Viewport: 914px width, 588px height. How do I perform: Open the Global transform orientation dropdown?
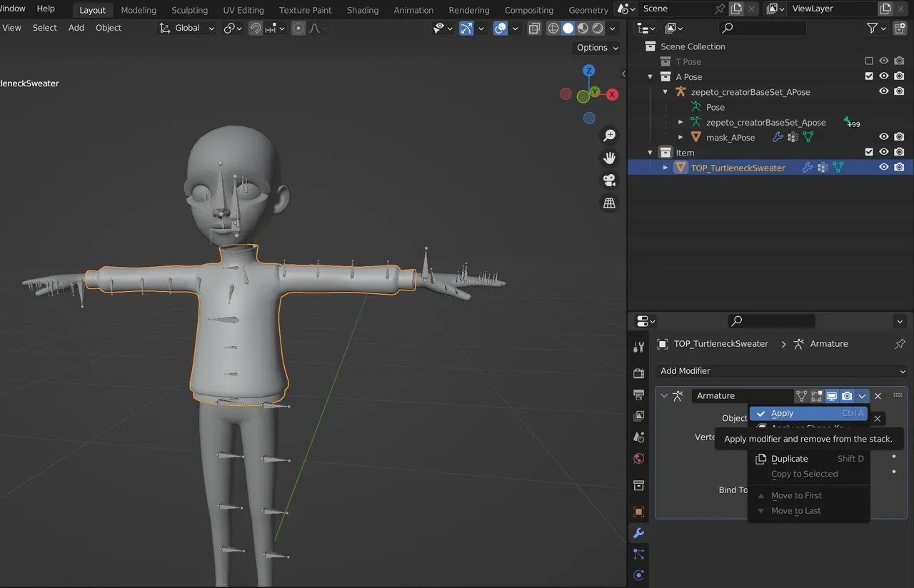tap(186, 28)
